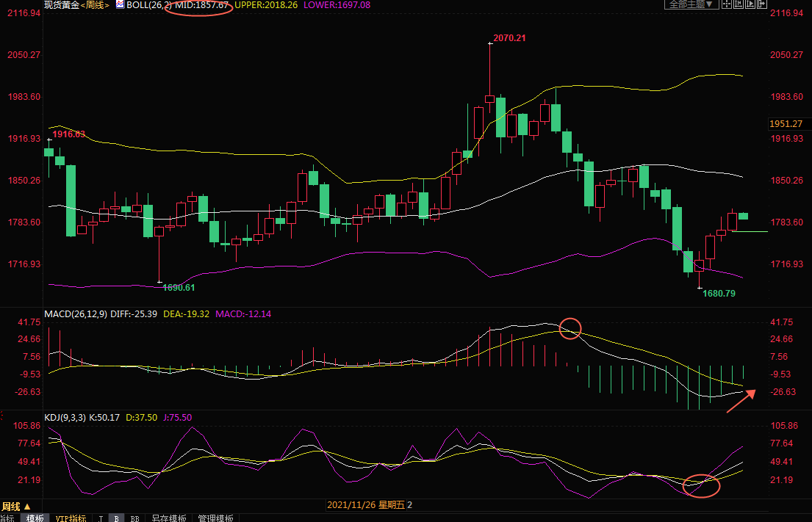Click the jump-to-start range icon

[739, 4]
